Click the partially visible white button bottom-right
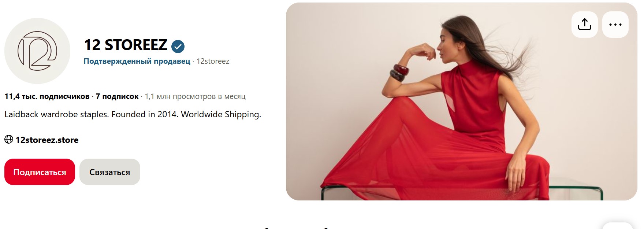Image resolution: width=644 pixels, height=229 pixels. point(617,225)
